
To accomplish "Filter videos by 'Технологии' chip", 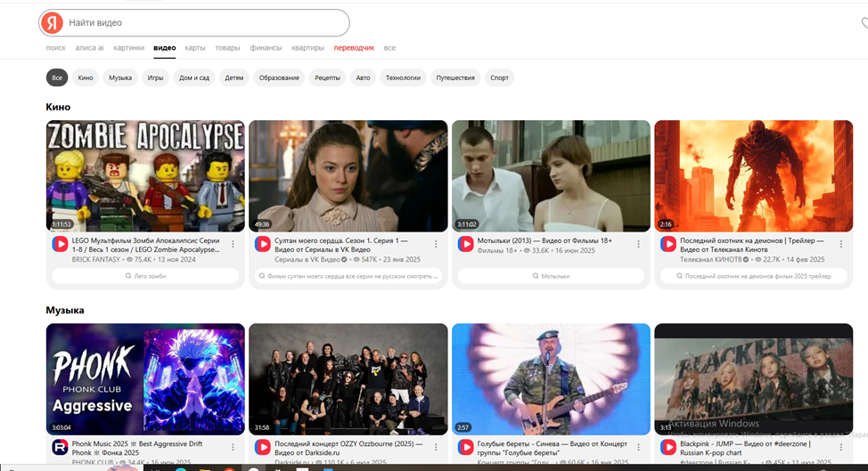I will [403, 78].
